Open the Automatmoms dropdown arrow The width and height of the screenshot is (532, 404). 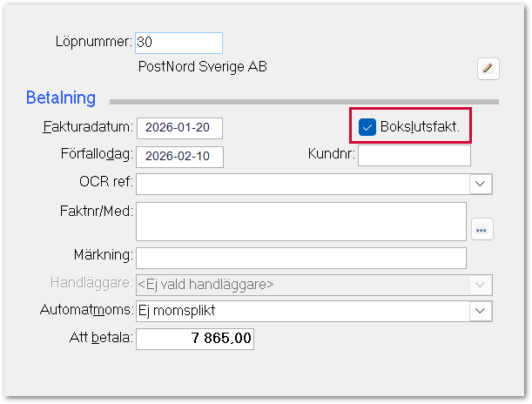click(481, 311)
